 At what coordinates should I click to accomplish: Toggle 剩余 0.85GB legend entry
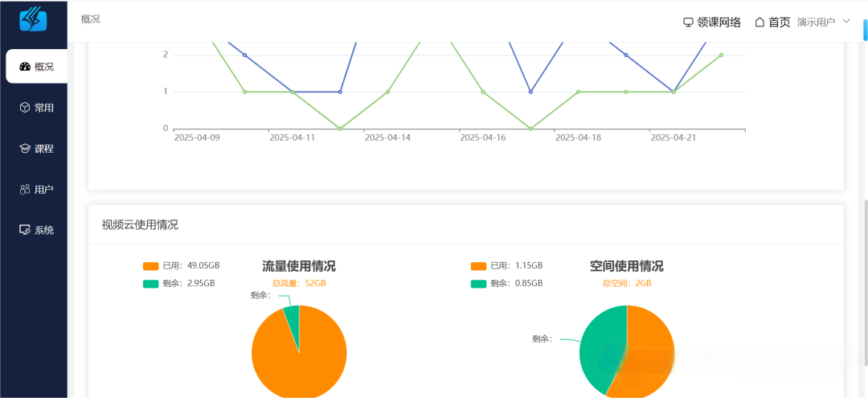506,283
